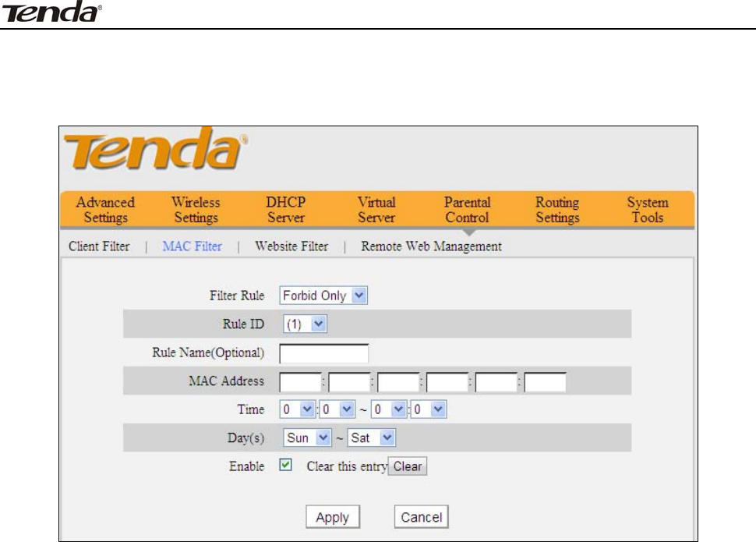Expand the Filter Rule dropdown
Viewport: 756px width, 542px height.
tap(323, 296)
